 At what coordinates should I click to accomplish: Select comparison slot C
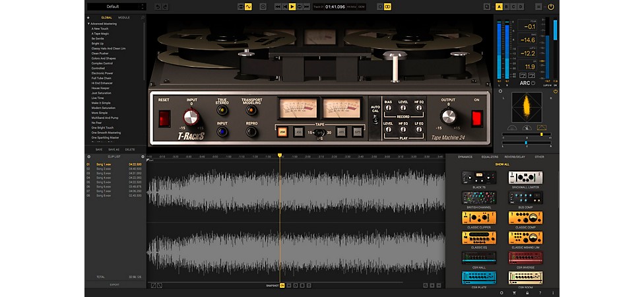point(513,7)
